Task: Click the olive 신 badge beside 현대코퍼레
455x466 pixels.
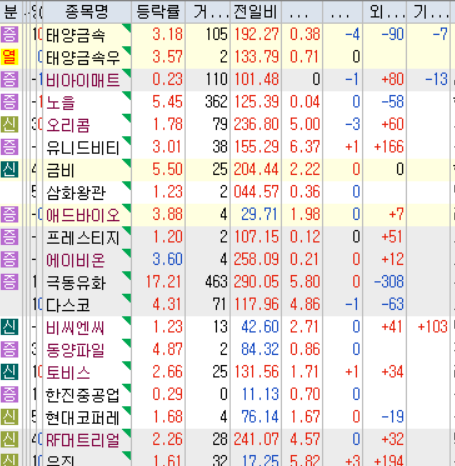Action: (9, 417)
